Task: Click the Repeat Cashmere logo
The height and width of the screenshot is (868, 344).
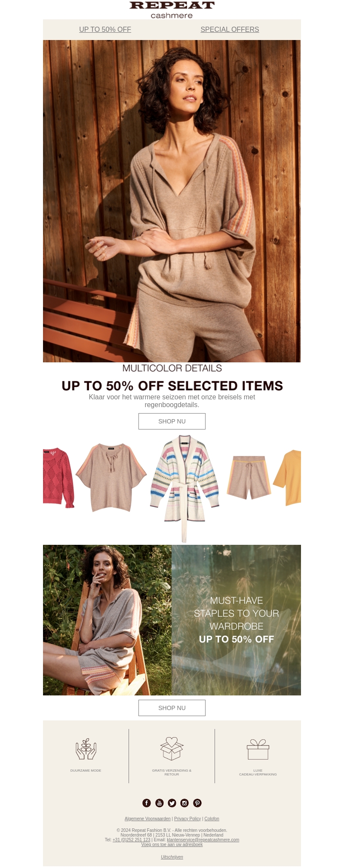Action: click(172, 10)
